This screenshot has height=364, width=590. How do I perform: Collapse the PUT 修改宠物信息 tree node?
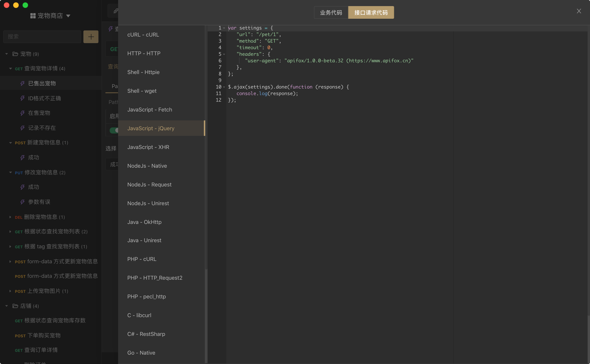pyautogui.click(x=10, y=172)
